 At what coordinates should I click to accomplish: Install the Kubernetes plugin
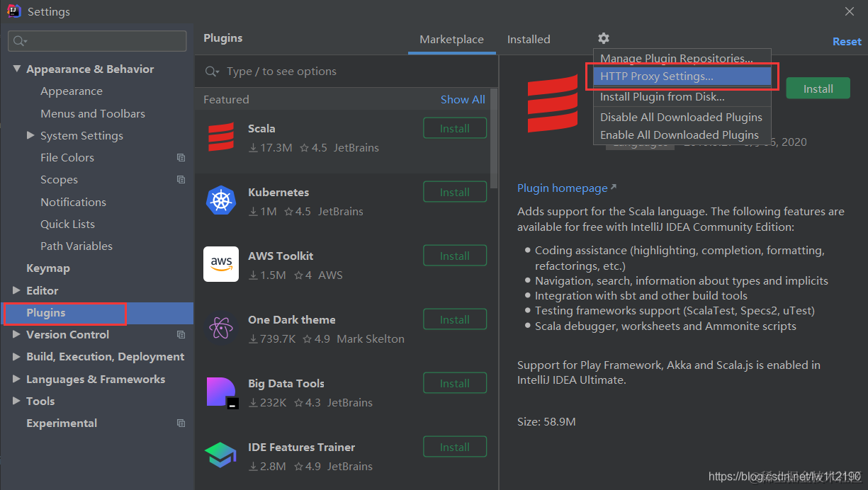(455, 193)
